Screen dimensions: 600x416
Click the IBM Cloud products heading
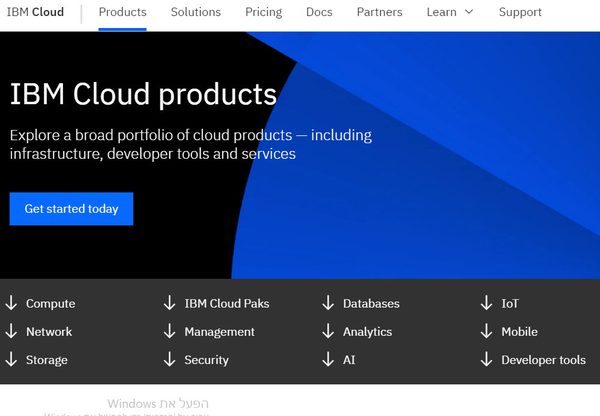143,95
